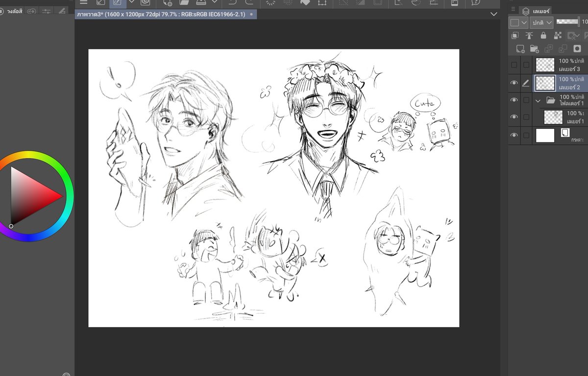
Task: Click the clip to layer below icon
Action: tap(515, 35)
